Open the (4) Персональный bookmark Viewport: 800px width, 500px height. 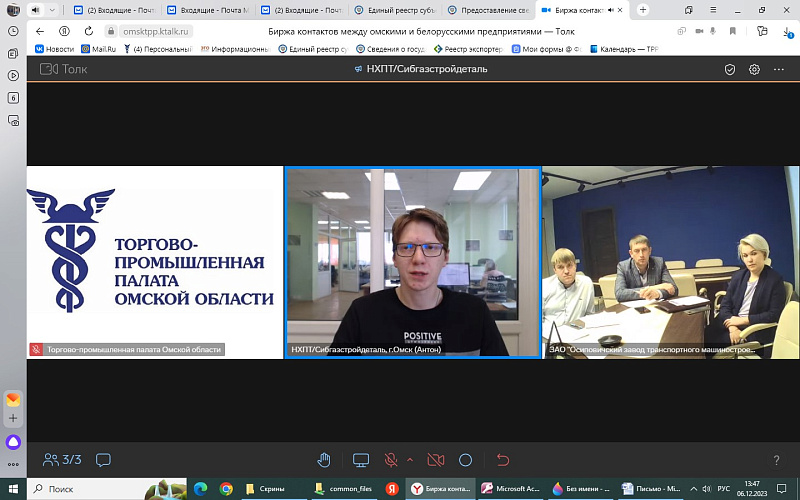[158, 49]
